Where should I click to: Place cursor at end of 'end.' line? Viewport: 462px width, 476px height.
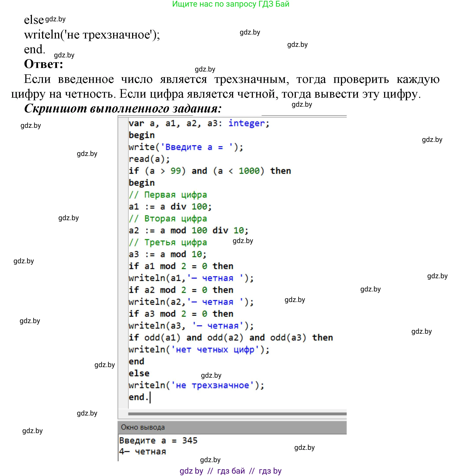coord(150,397)
